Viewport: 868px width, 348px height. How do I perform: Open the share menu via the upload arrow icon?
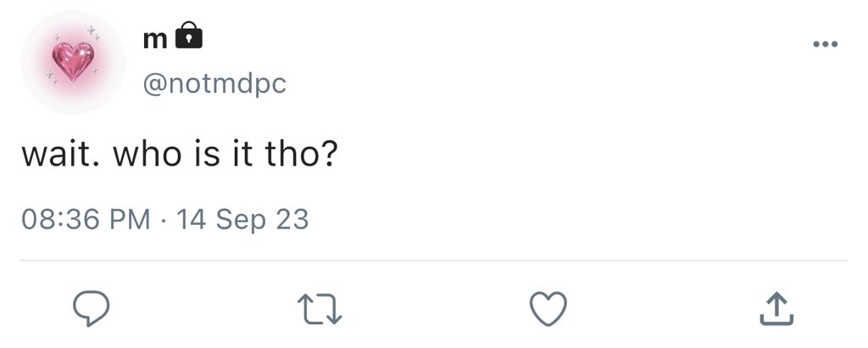(x=776, y=309)
